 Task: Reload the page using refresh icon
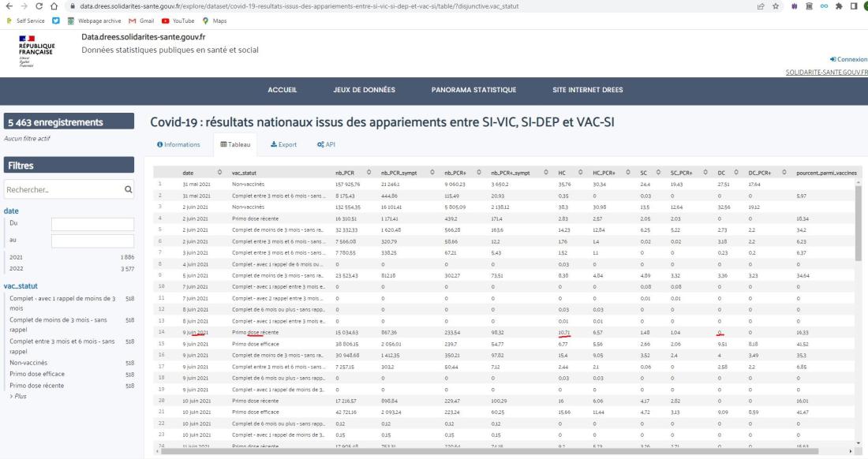[39, 6]
